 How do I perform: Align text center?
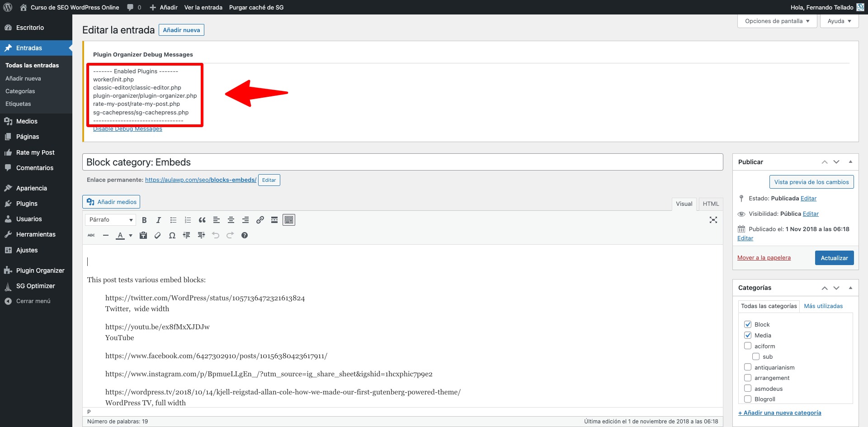click(x=231, y=220)
